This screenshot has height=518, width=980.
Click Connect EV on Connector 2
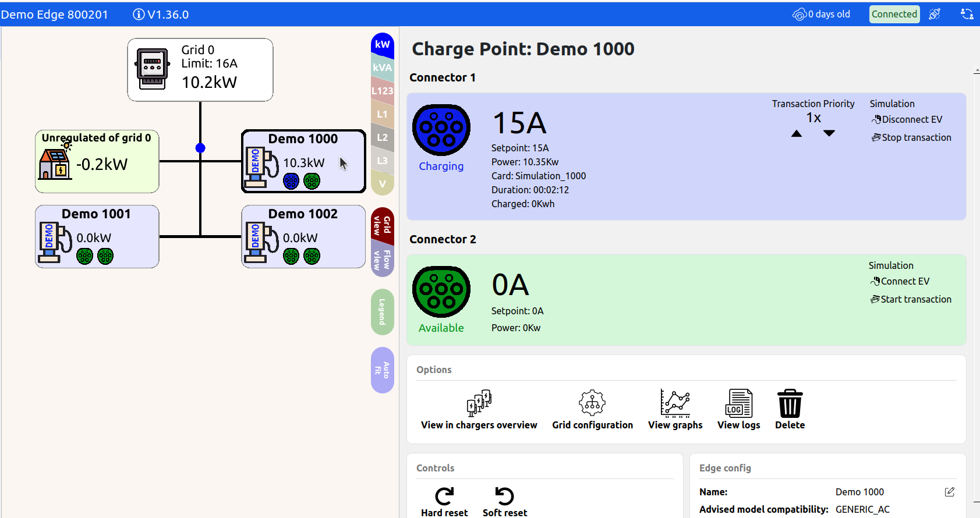click(900, 281)
